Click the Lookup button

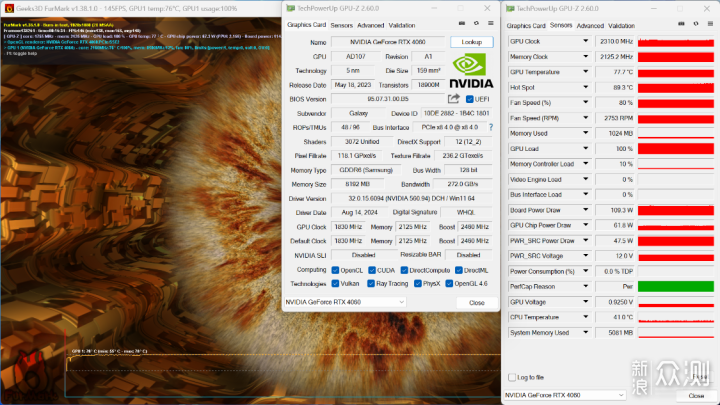(x=472, y=42)
